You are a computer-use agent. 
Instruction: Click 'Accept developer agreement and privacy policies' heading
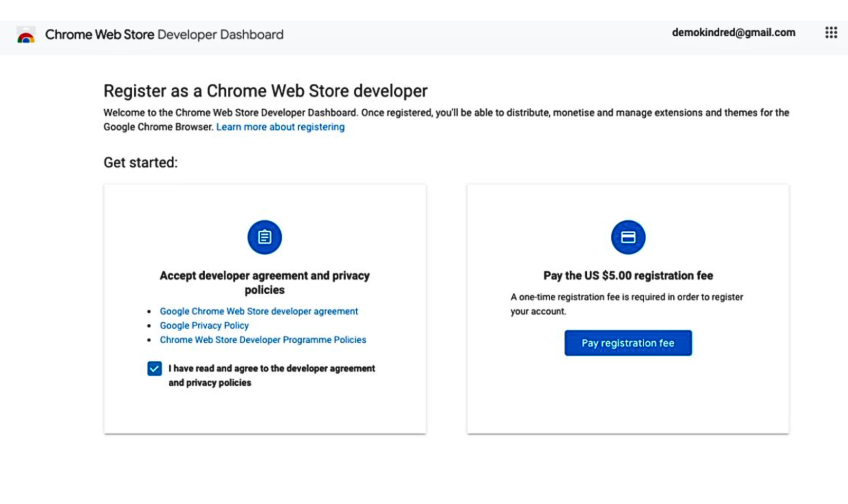point(265,283)
